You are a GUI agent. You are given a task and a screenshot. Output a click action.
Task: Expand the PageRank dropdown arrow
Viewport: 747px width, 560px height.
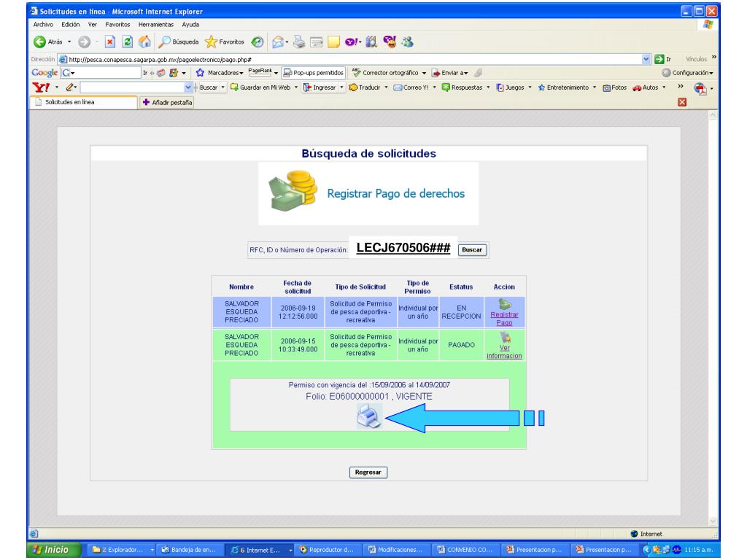coord(276,73)
